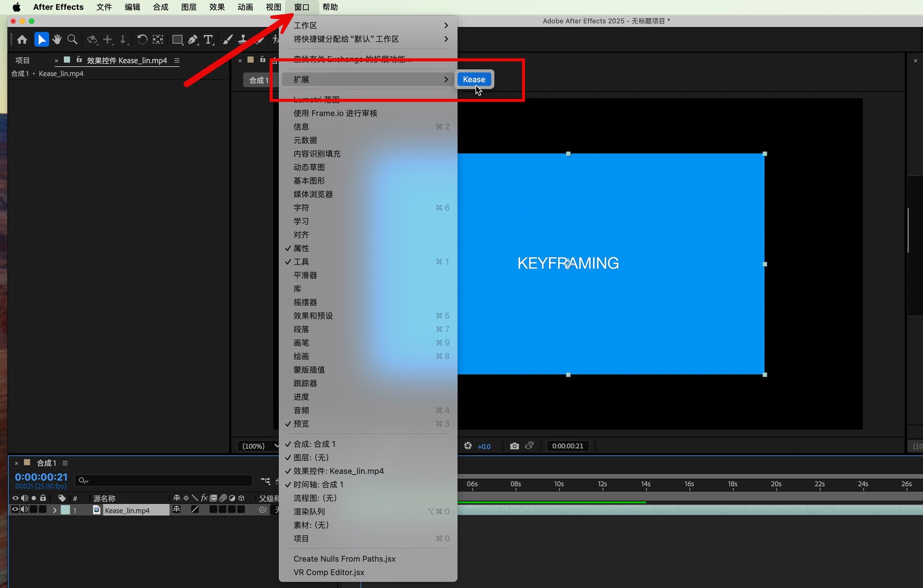Choose 效果和预设 from the window menu

coord(313,316)
